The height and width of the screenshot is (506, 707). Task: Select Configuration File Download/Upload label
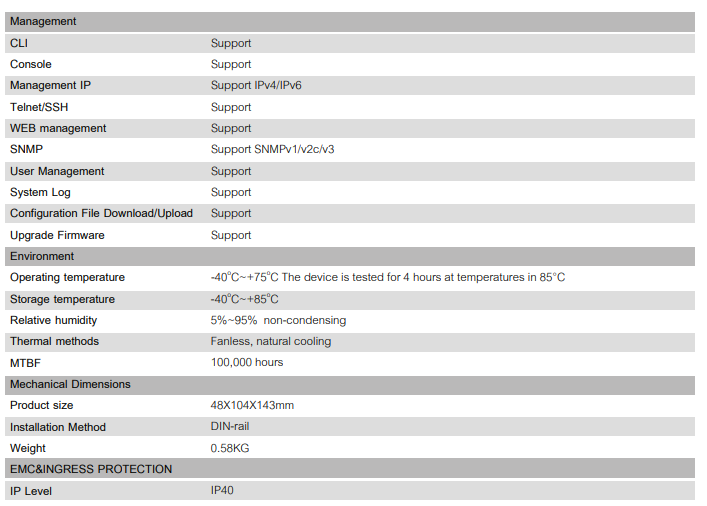[101, 214]
